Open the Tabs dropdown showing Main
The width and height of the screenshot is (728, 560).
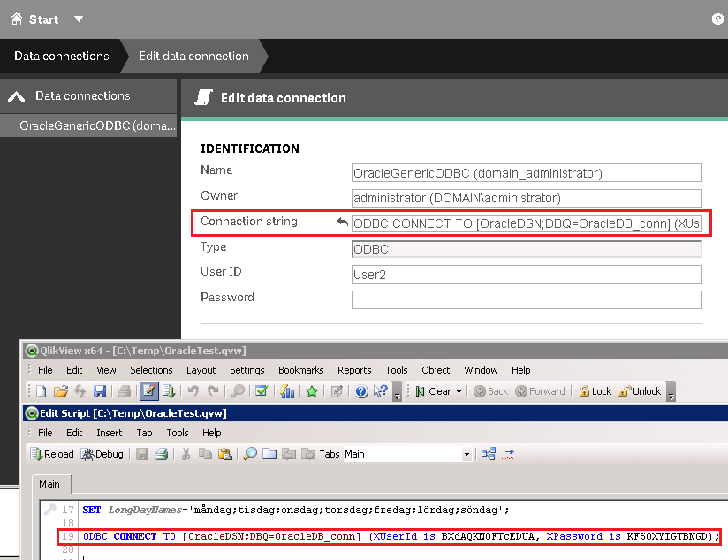466,454
